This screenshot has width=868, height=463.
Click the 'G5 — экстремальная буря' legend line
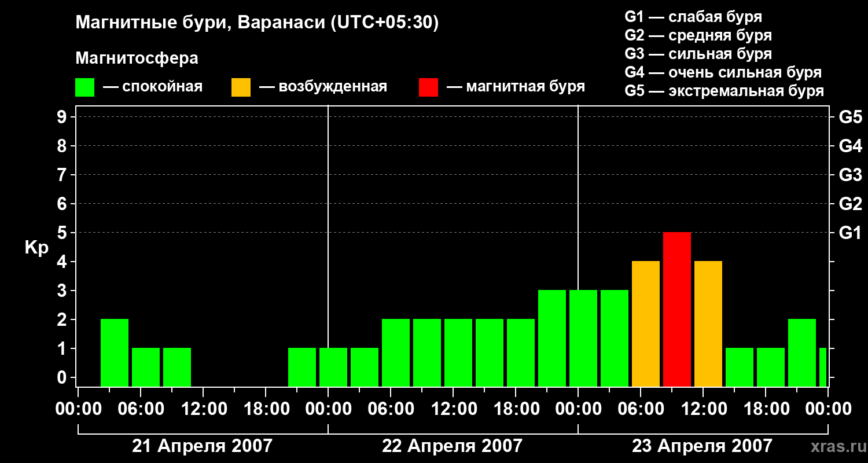[724, 91]
